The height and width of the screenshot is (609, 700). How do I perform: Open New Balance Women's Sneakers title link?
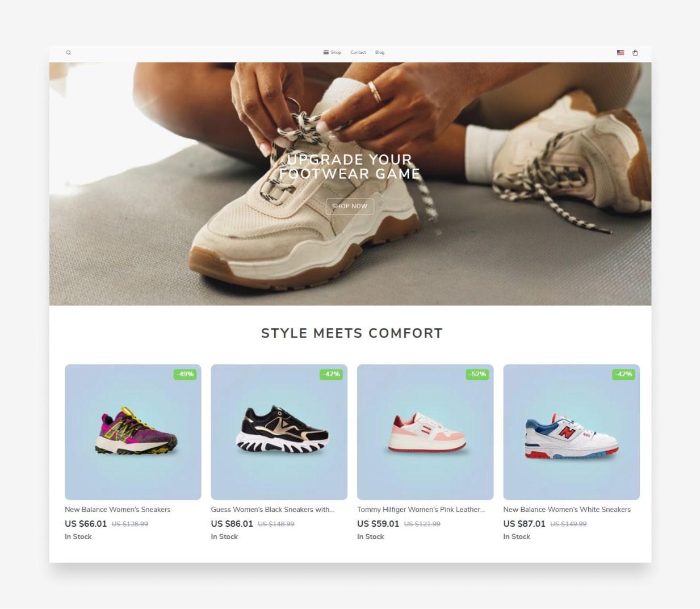pyautogui.click(x=118, y=510)
